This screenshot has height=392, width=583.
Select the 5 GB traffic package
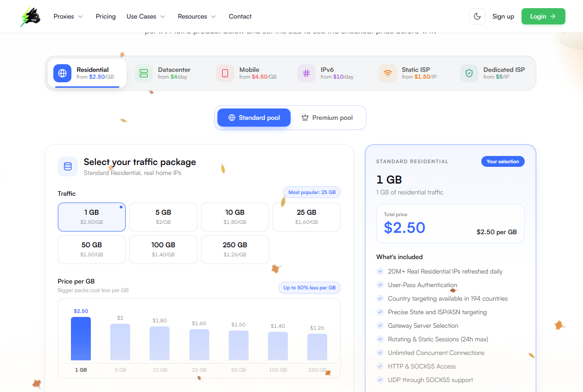click(x=163, y=217)
